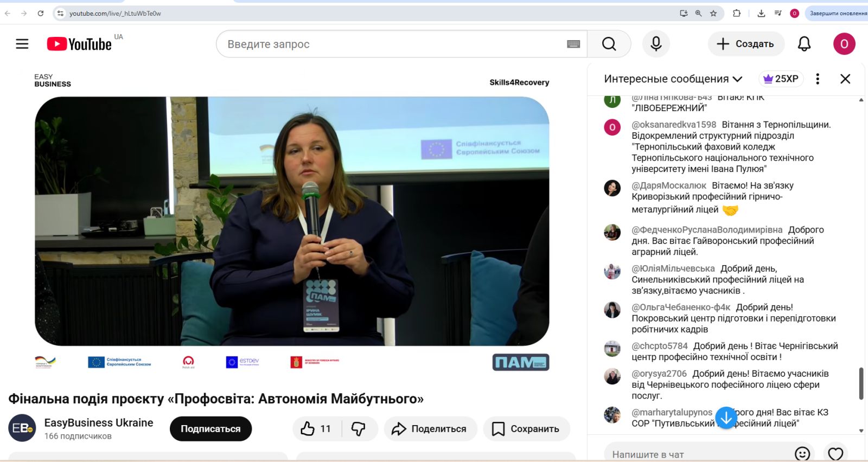This screenshot has width=868, height=462.
Task: Click the search magnifier button
Action: click(609, 44)
